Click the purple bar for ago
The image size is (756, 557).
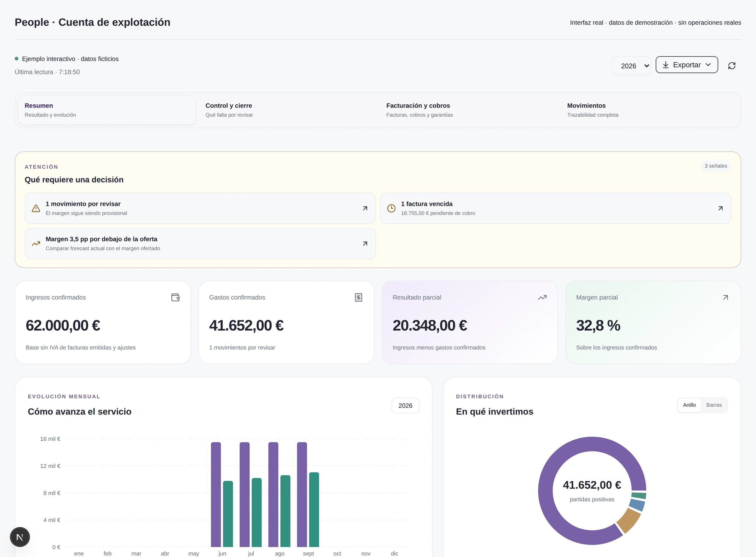[x=273, y=495]
